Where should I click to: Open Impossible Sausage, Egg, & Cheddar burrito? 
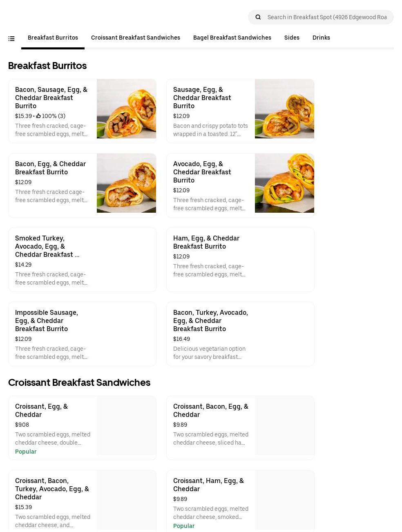pyautogui.click(x=82, y=334)
